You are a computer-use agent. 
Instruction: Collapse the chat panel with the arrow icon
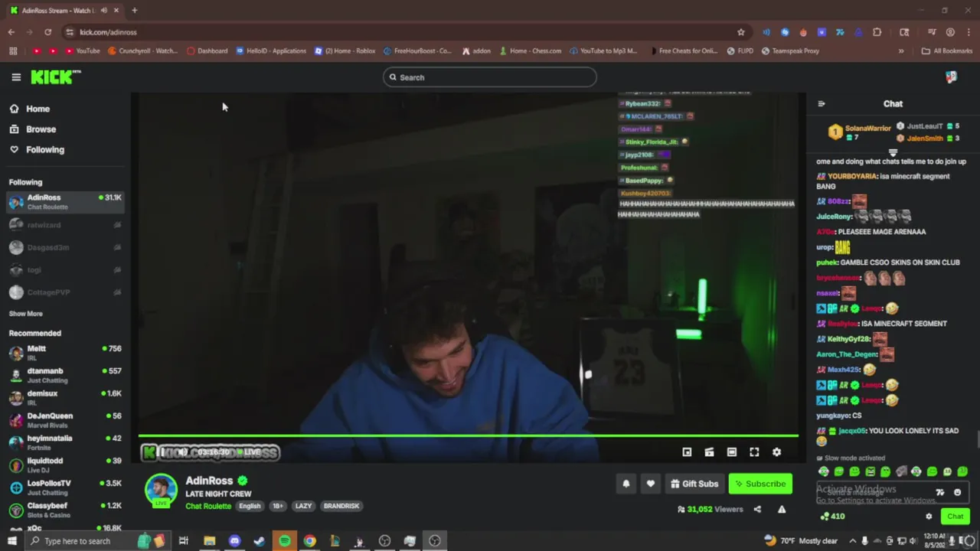pyautogui.click(x=822, y=104)
